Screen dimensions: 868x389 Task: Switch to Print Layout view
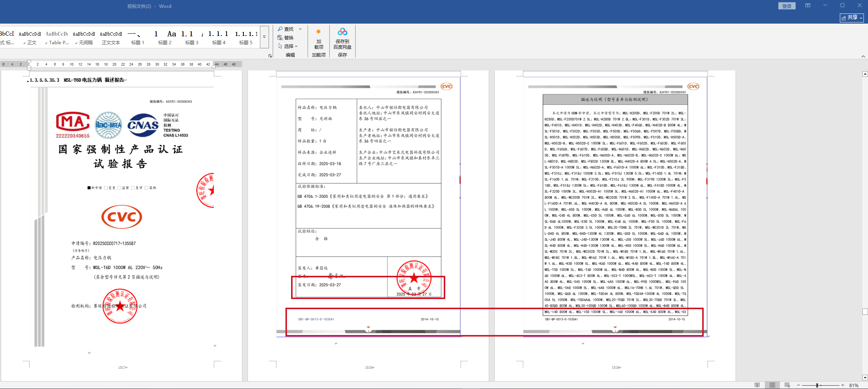click(772, 385)
